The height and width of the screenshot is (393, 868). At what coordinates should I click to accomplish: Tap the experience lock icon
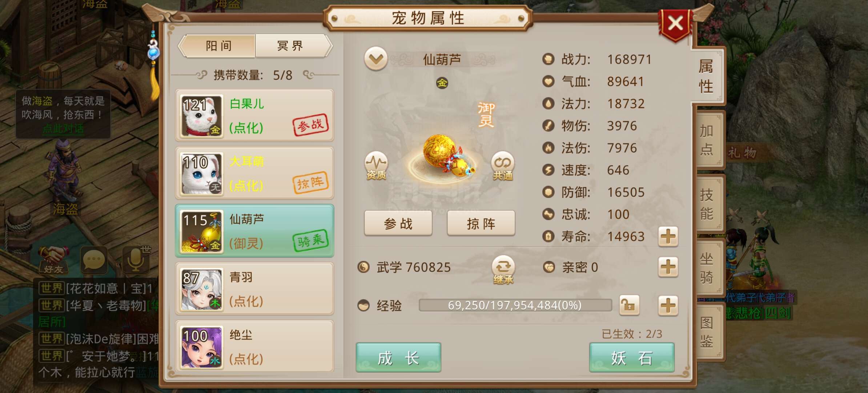pos(629,305)
